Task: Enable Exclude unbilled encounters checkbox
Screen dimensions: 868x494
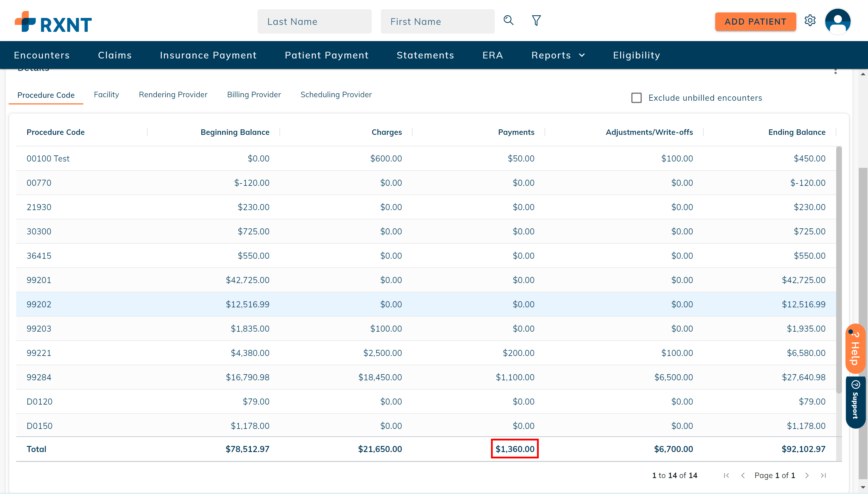Action: [x=636, y=98]
